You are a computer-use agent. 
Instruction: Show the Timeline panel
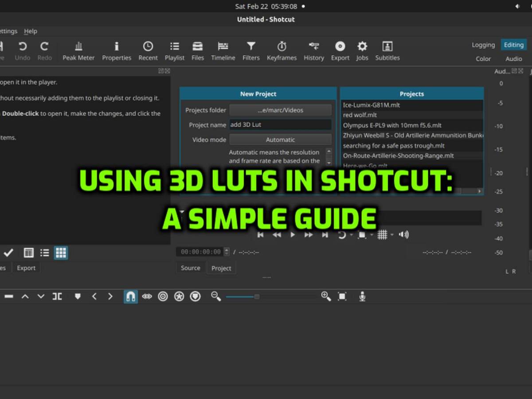223,51
